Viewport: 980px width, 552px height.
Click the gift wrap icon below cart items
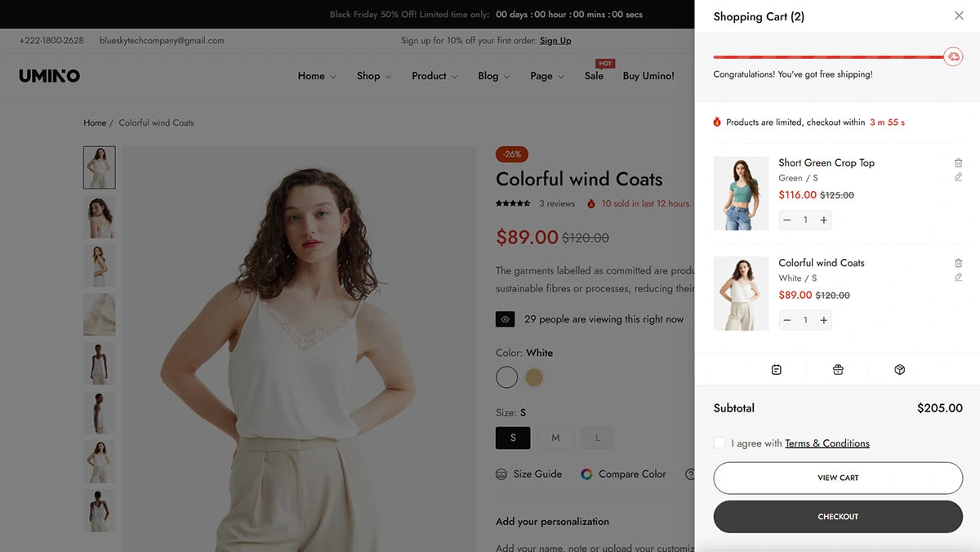coord(838,369)
